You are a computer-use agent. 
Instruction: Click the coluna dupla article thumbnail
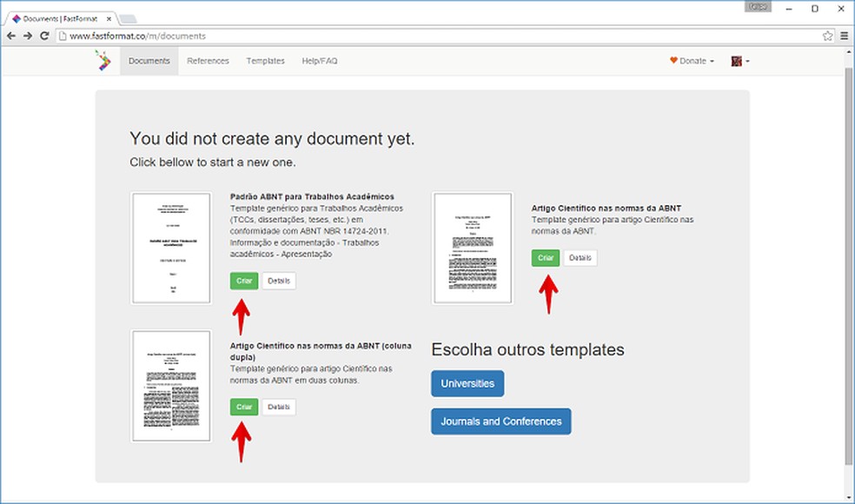pyautogui.click(x=171, y=386)
